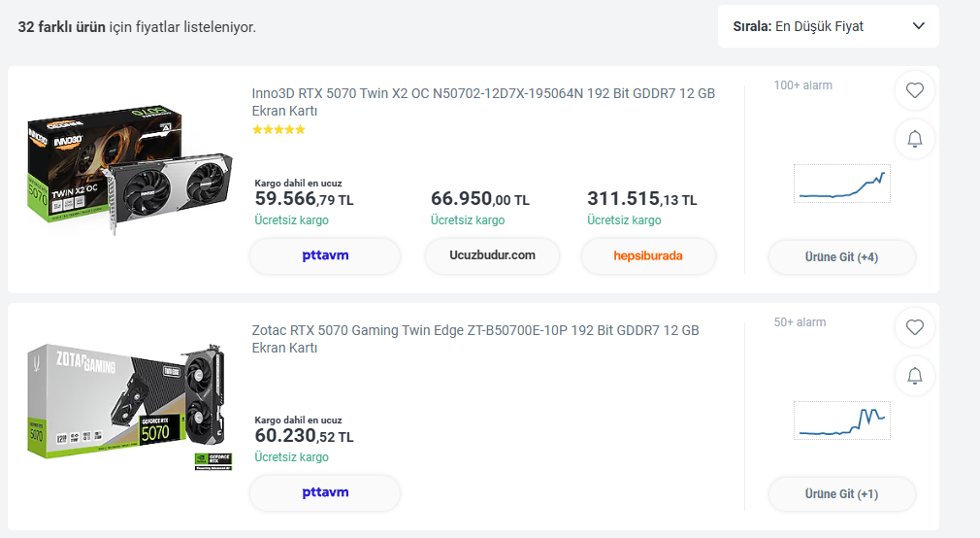980x538 pixels.
Task: Click the pttavm button under the Zotac card
Action: point(325,492)
